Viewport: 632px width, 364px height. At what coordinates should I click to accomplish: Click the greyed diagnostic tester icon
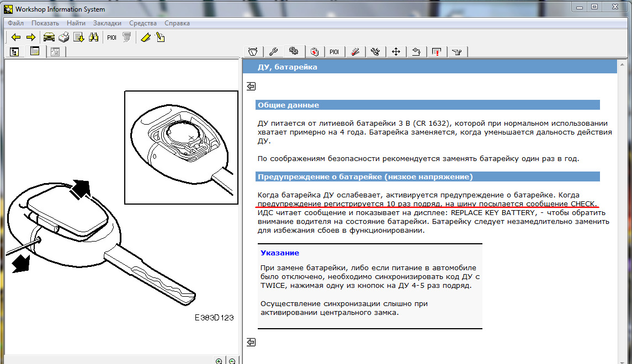coord(126,38)
